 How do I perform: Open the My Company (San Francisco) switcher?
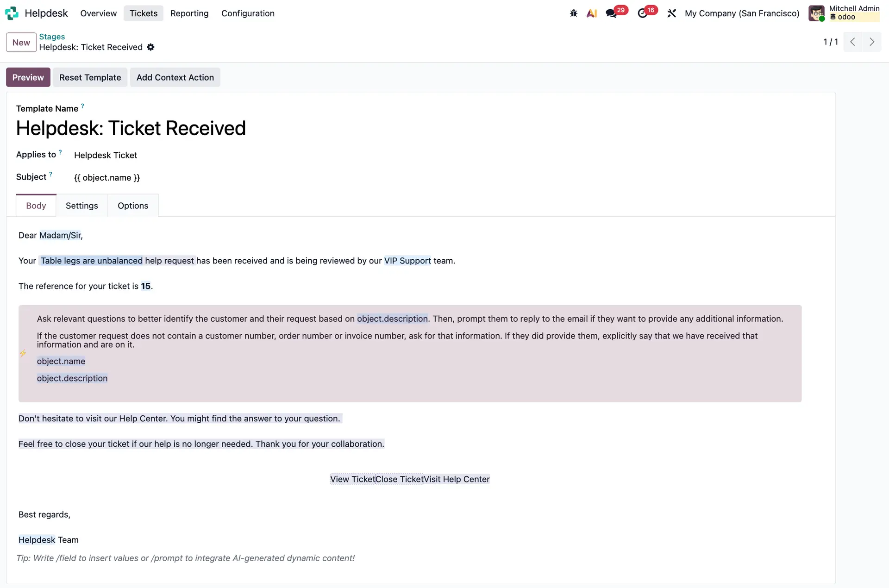point(742,13)
